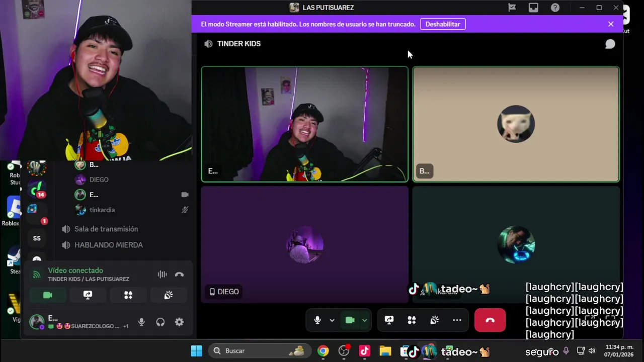Select the DIEGO participant tile
This screenshot has width=644, height=362.
coord(305,245)
